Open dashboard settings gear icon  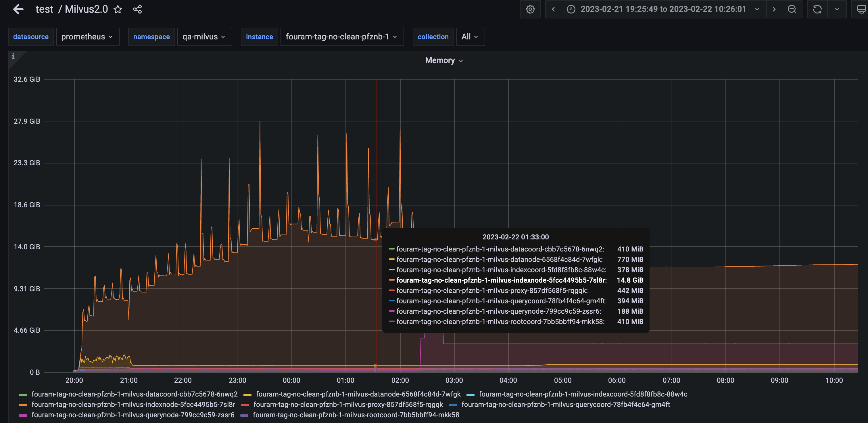pos(530,9)
